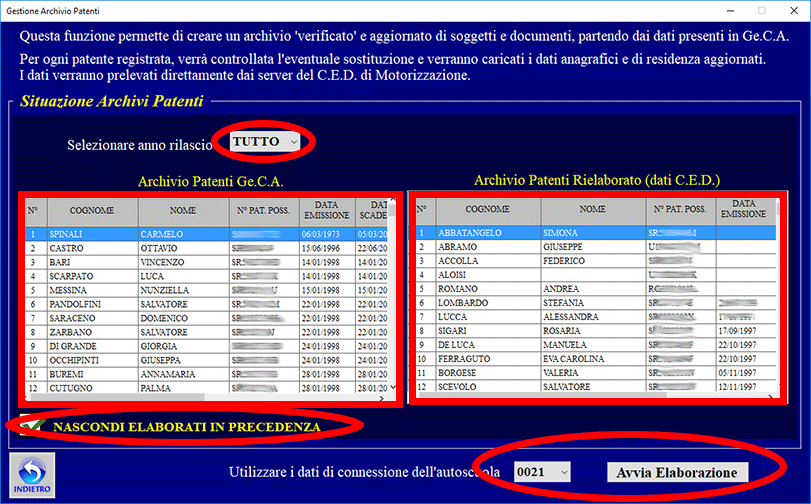Go back with the INDIETRO icon
The width and height of the screenshot is (811, 504).
[x=32, y=475]
